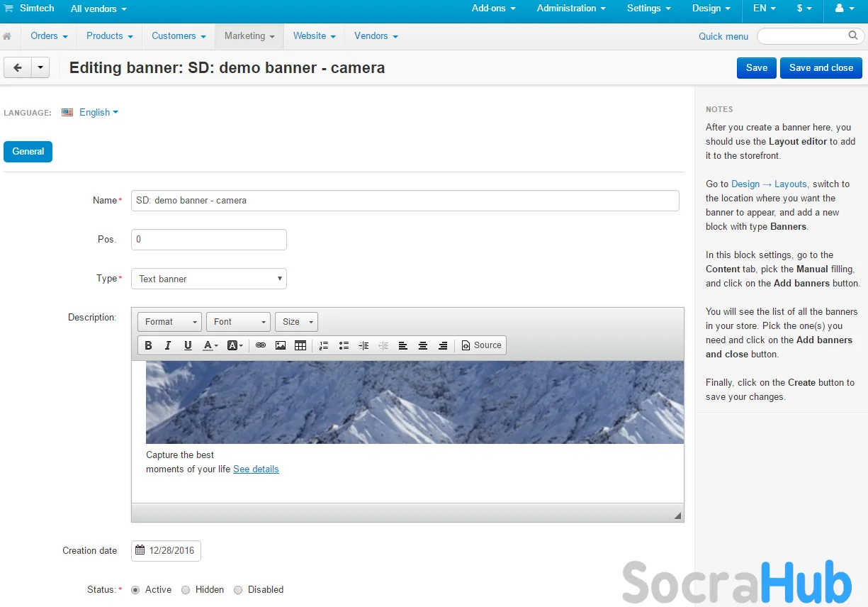868x607 pixels.
Task: Center align the description text
Action: [x=423, y=345]
